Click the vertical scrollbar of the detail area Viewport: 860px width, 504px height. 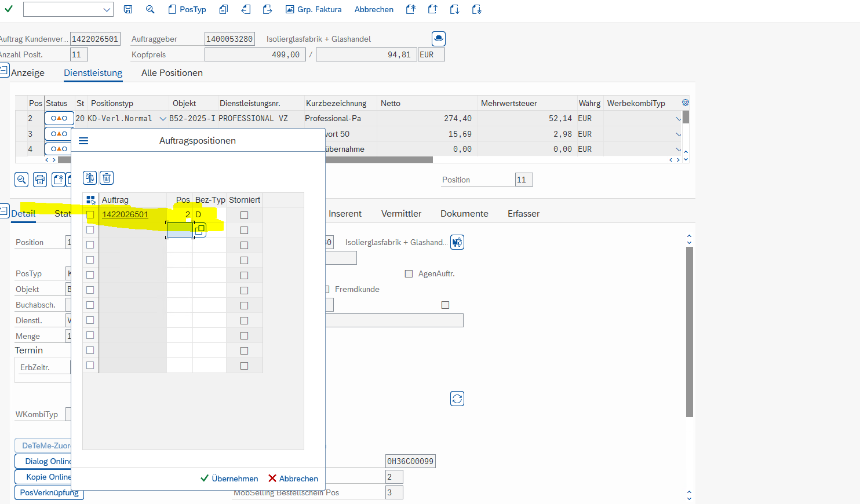coord(689,332)
